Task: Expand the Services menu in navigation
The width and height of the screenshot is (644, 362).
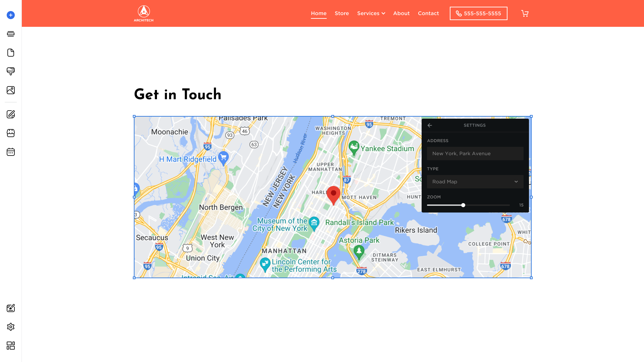Action: (371, 13)
